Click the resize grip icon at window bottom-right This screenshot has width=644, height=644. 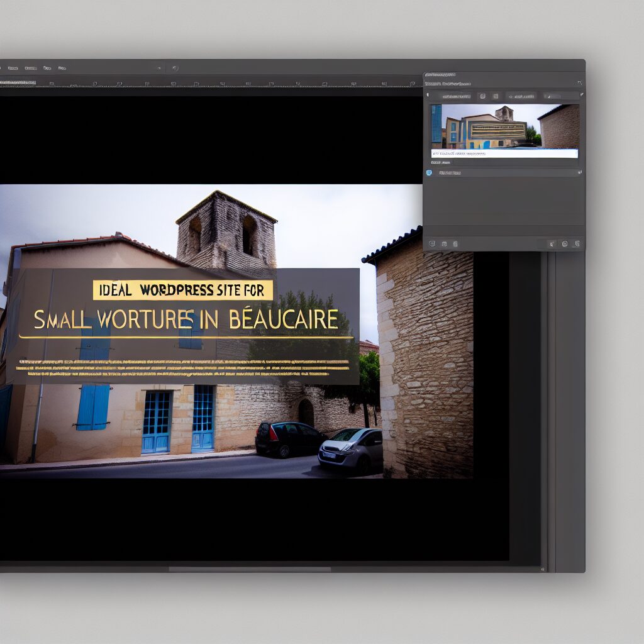pyautogui.click(x=543, y=569)
